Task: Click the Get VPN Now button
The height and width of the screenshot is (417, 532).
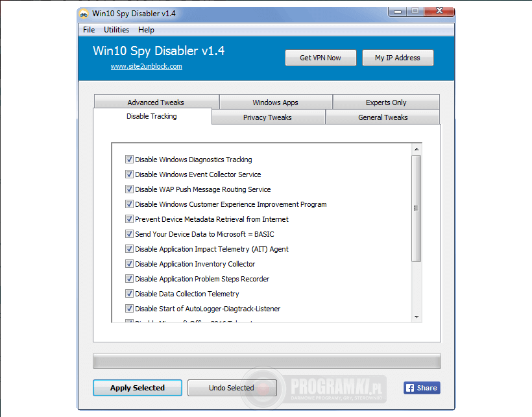Action: click(x=320, y=58)
